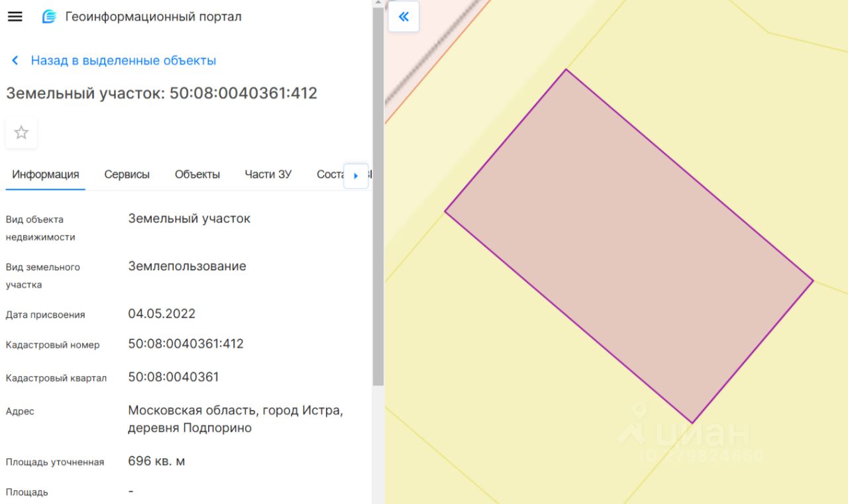Click the Кадастровый квартал value 50:08:0040361
The height and width of the screenshot is (504, 848).
[x=173, y=377]
